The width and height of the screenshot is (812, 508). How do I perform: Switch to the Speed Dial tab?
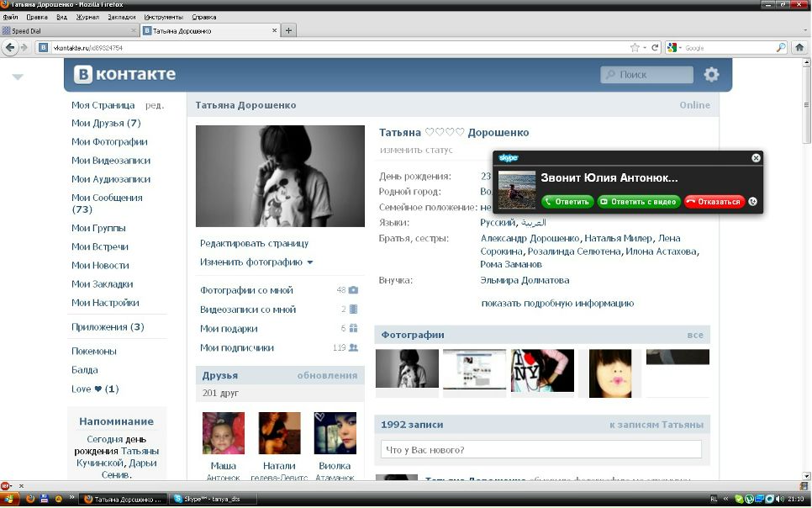coord(69,31)
